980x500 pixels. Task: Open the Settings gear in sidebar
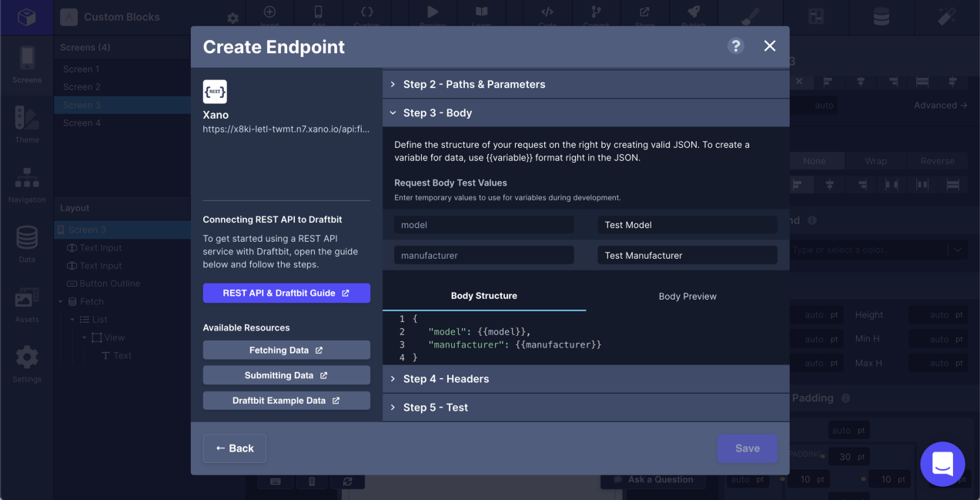coord(27,364)
